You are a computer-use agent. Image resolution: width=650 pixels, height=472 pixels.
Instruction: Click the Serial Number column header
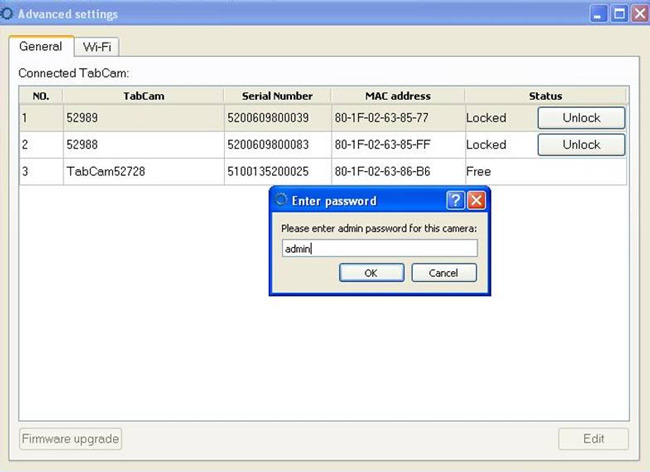pos(277,96)
